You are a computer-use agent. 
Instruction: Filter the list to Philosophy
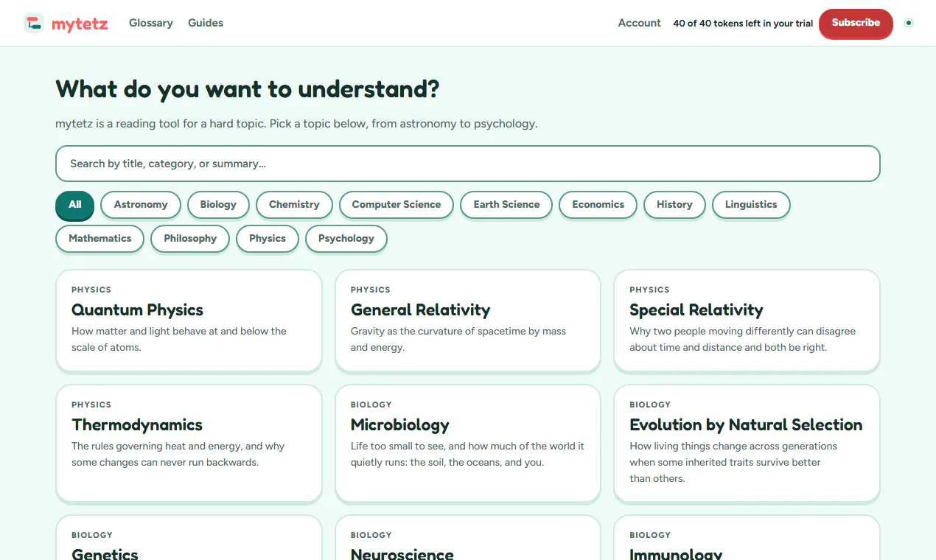(190, 239)
